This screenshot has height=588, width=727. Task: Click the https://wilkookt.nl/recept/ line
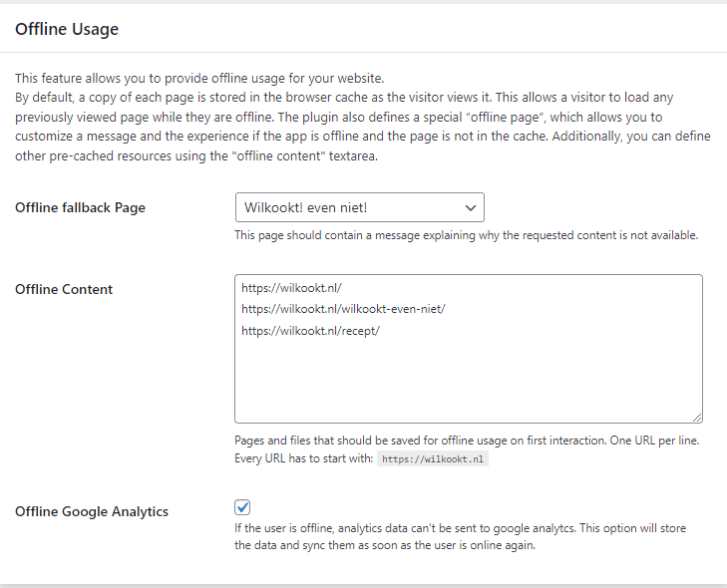pyautogui.click(x=310, y=331)
